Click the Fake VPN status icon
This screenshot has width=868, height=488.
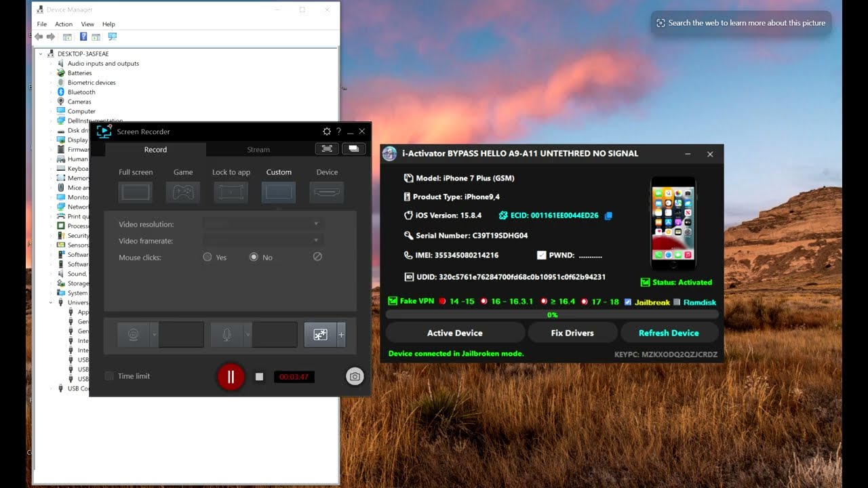(393, 301)
